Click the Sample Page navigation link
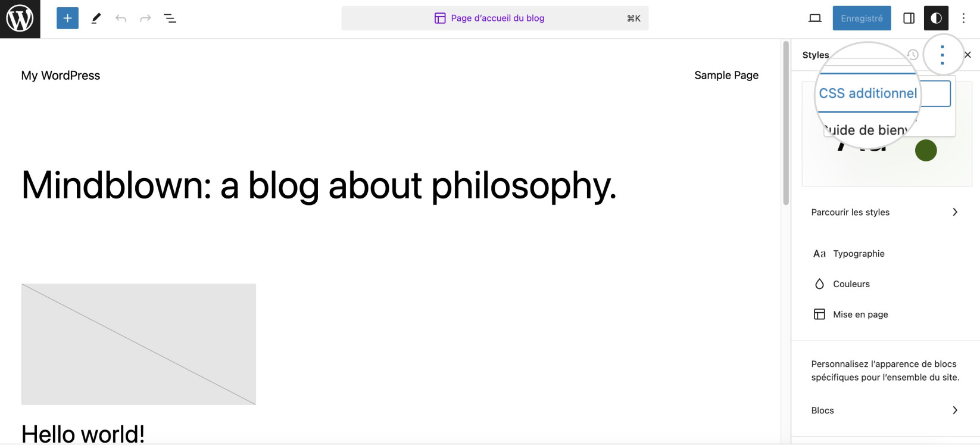Screen dimensions: 980x445 [x=726, y=75]
